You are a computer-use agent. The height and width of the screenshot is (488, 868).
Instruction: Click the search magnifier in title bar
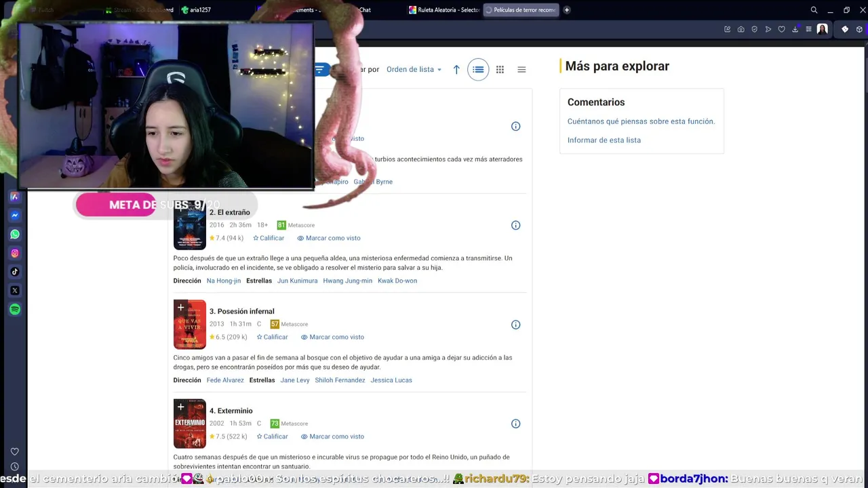(814, 10)
